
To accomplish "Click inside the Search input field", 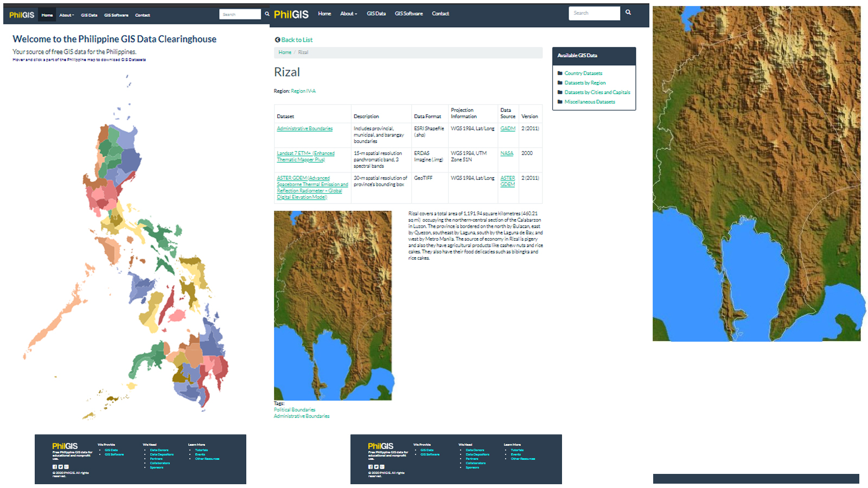I will (x=240, y=14).
